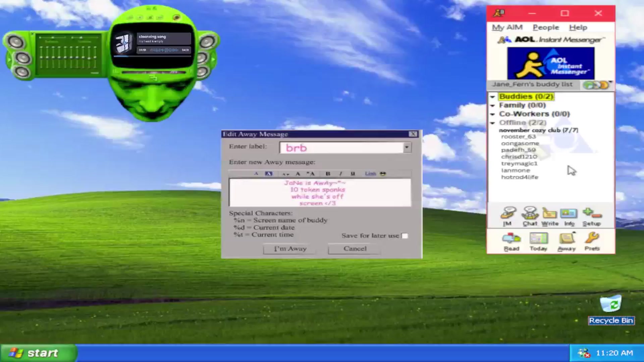Insert a hyperlink with the Link button
Image resolution: width=644 pixels, height=362 pixels.
tap(370, 173)
